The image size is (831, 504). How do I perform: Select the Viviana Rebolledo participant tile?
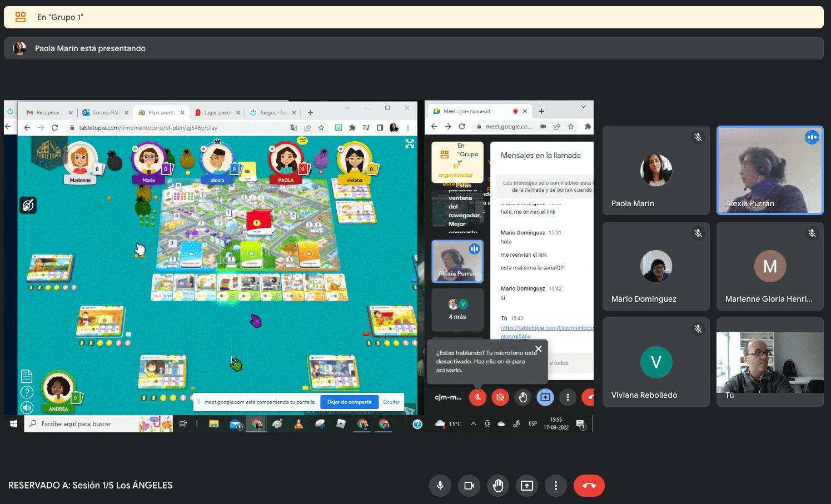656,362
